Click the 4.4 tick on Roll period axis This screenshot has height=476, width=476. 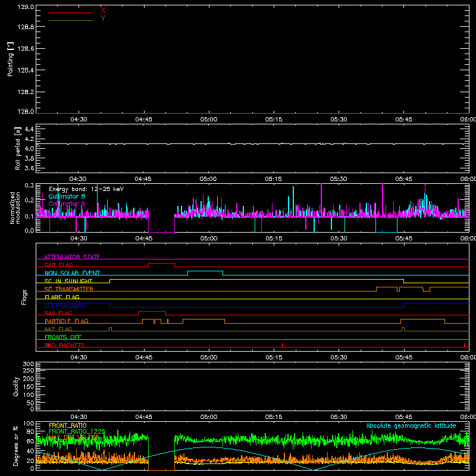click(29, 129)
